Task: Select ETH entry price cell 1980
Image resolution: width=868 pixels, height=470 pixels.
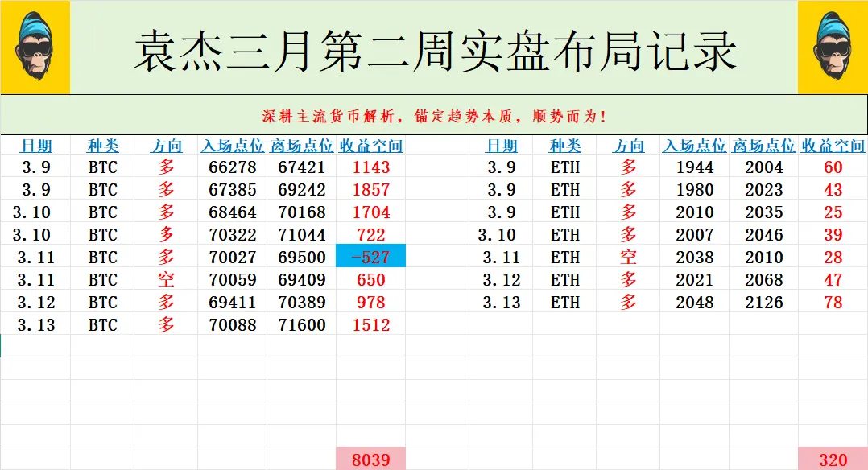Action: [695, 190]
